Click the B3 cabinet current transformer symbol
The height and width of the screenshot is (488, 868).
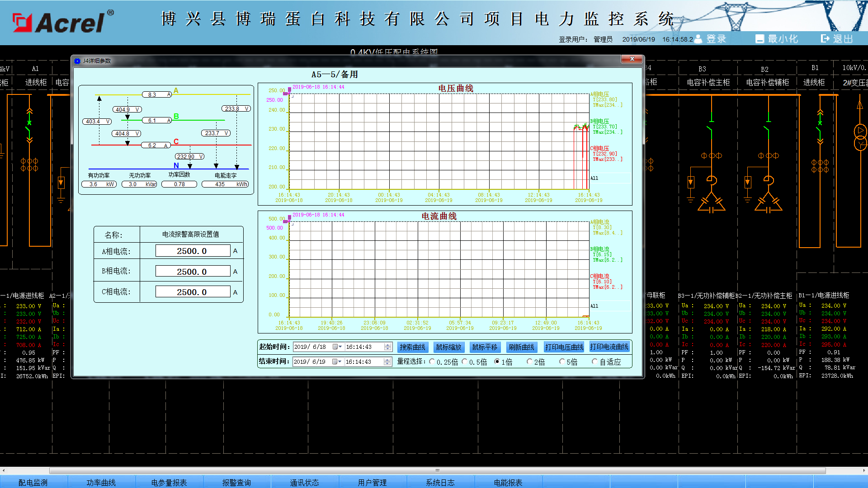point(712,156)
